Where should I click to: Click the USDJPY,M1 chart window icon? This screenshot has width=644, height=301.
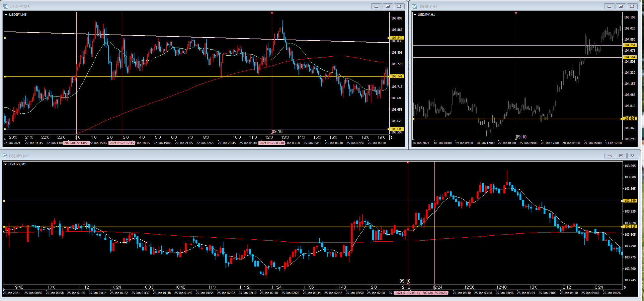5,156
